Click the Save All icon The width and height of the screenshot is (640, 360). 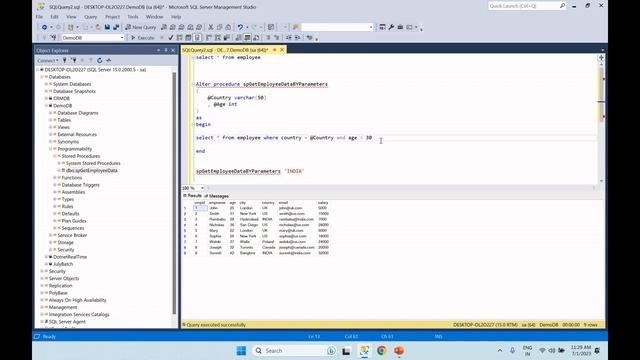(x=116, y=27)
